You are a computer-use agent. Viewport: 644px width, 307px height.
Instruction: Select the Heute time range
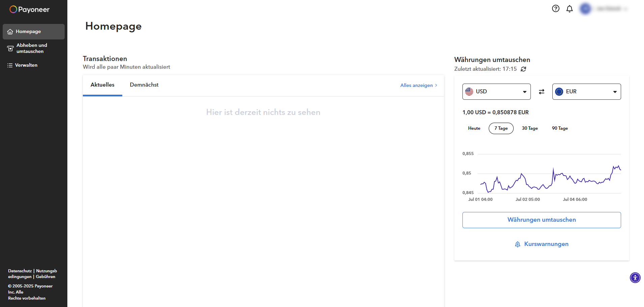[x=474, y=128]
